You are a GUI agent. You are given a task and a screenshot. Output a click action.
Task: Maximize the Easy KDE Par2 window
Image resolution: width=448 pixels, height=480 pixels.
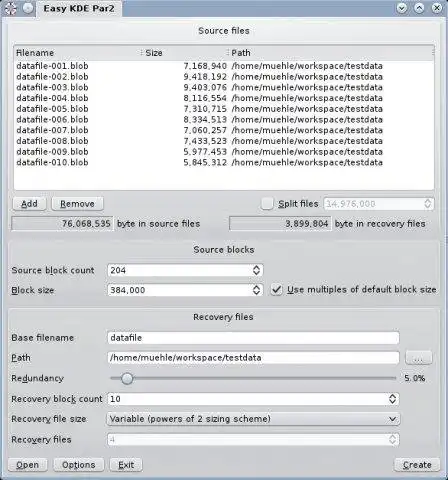pos(419,8)
